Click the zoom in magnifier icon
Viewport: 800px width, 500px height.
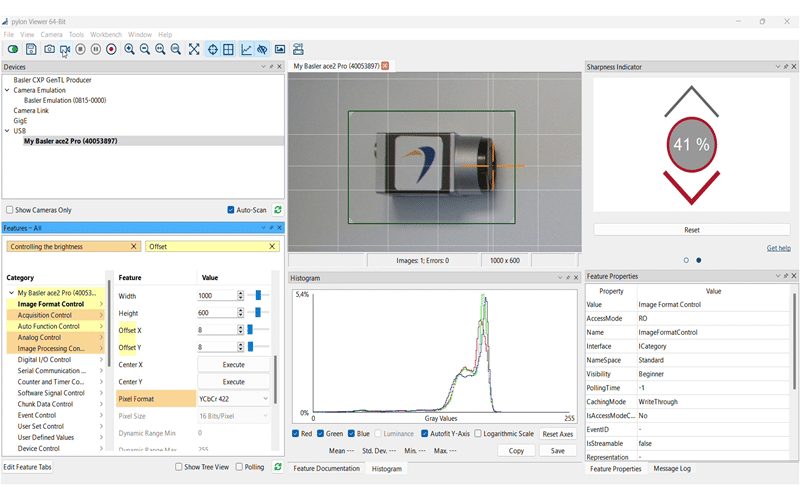(x=130, y=49)
